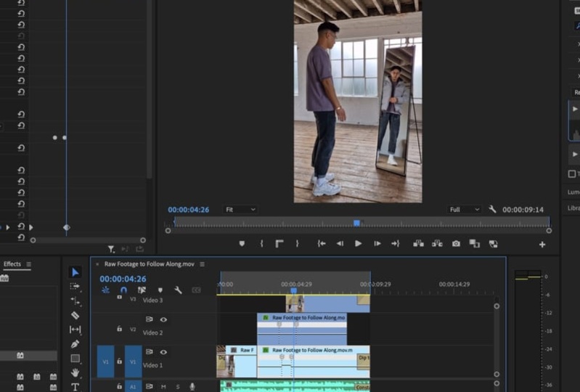Mute the A1 track with M
The image size is (580, 392).
[x=163, y=387]
